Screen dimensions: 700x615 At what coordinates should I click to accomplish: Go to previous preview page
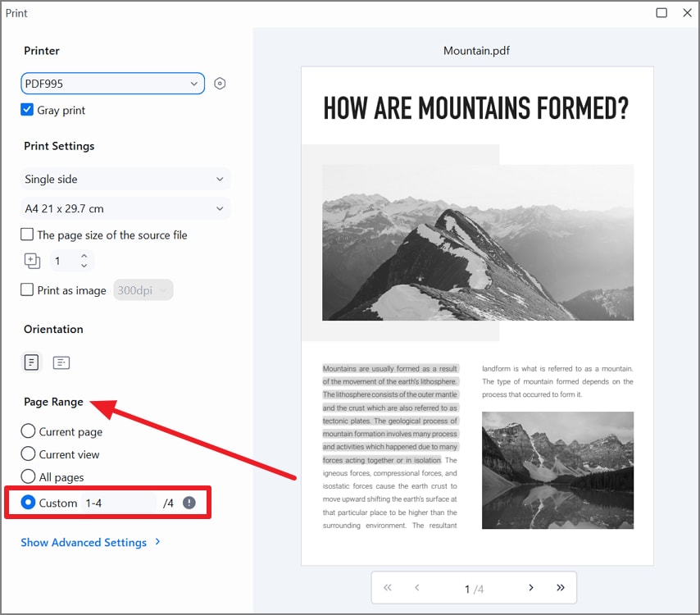417,587
